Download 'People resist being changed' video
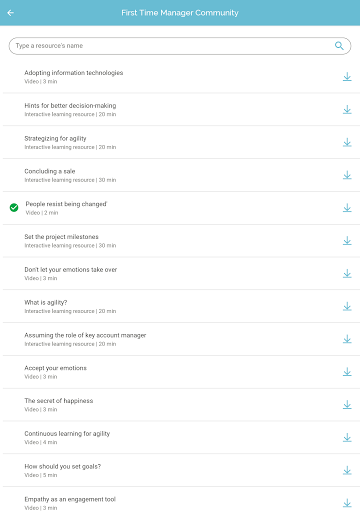360x512 pixels. coord(347,208)
